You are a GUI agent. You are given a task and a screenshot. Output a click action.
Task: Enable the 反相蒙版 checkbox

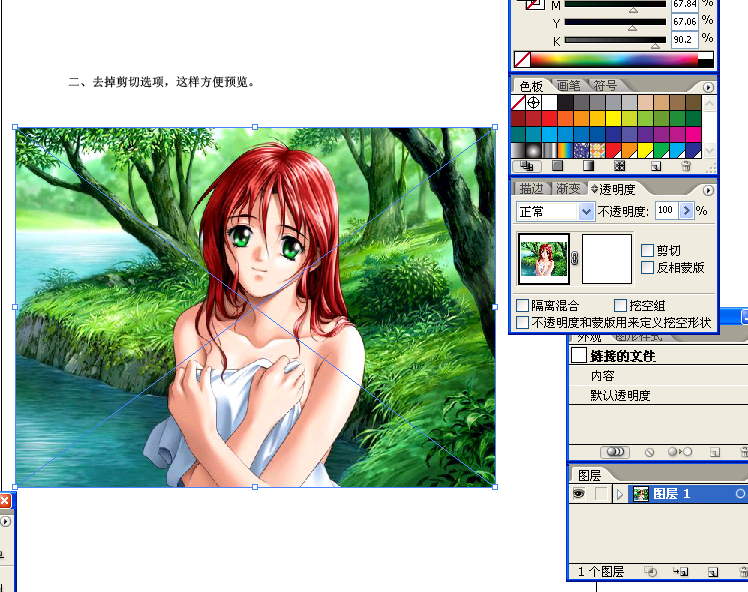tap(647, 267)
